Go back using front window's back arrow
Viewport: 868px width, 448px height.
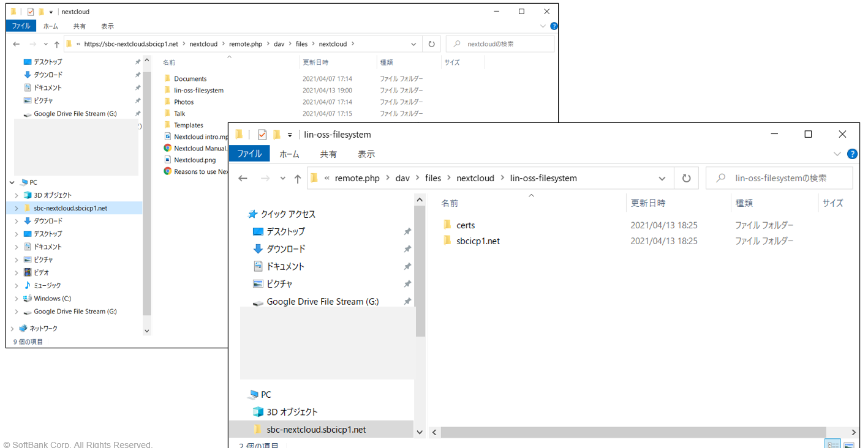243,178
